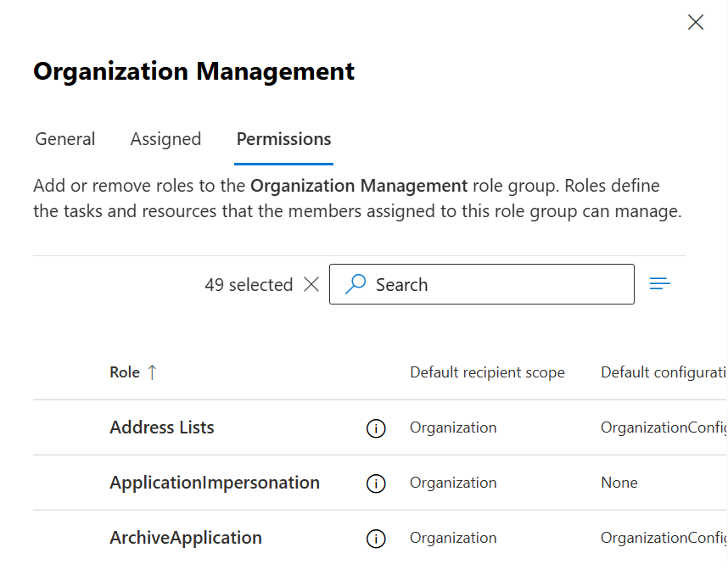
Task: Switch to the General tab
Action: click(65, 139)
